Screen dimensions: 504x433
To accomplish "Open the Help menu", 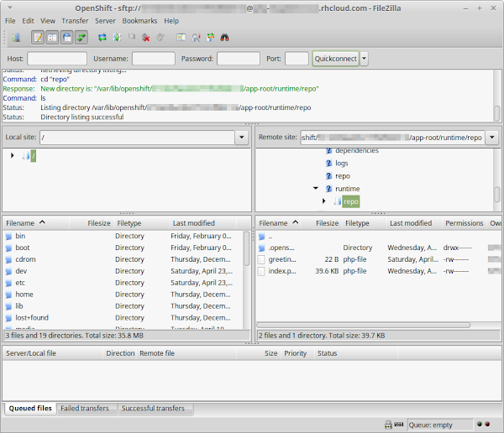I will (x=171, y=21).
